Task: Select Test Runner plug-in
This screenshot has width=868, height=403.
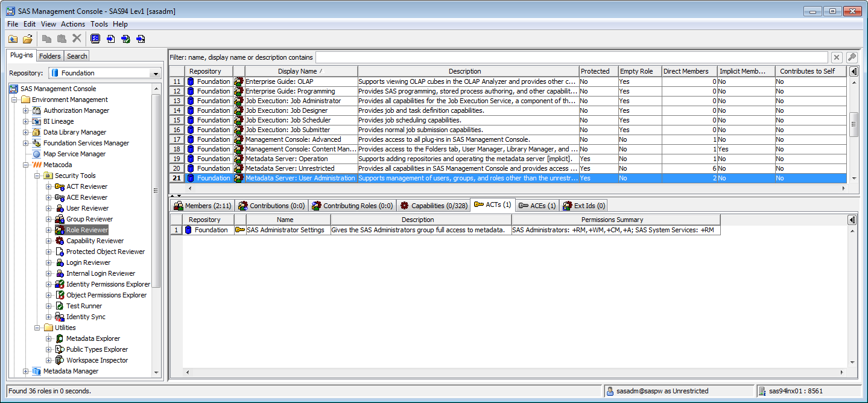Action: point(84,306)
